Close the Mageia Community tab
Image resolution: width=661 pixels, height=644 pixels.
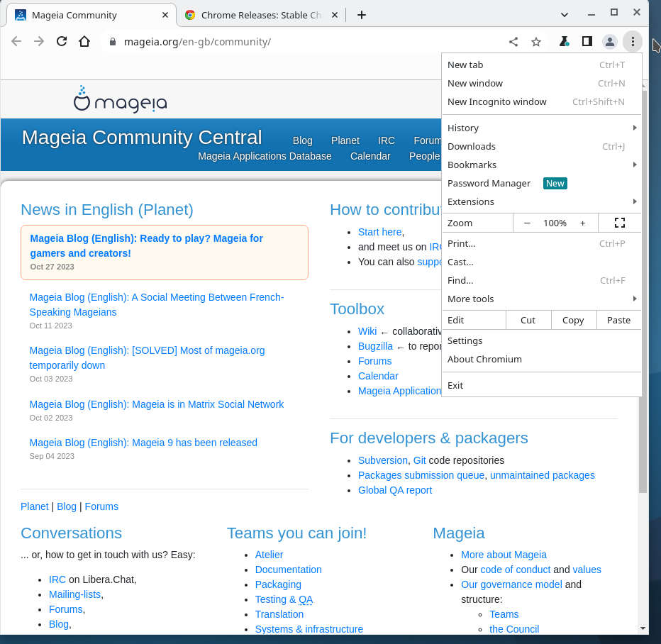pyautogui.click(x=165, y=15)
